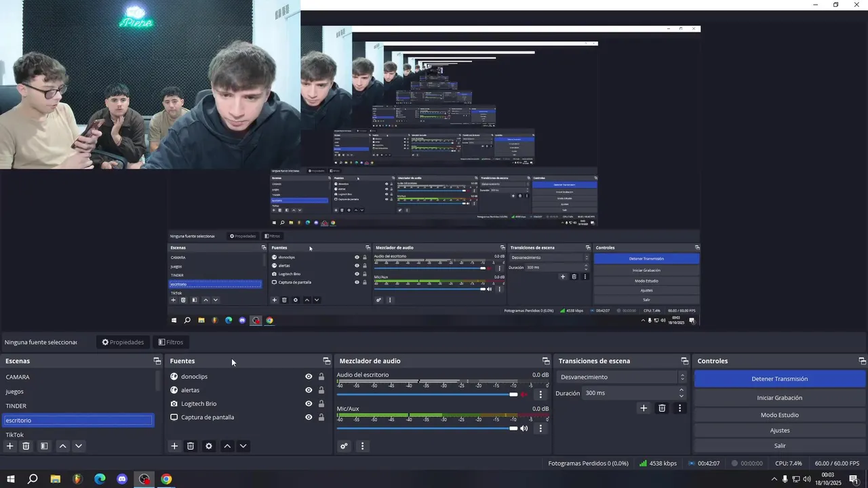
Task: Open source properties gear in Fuentes toolbar
Action: click(x=209, y=446)
